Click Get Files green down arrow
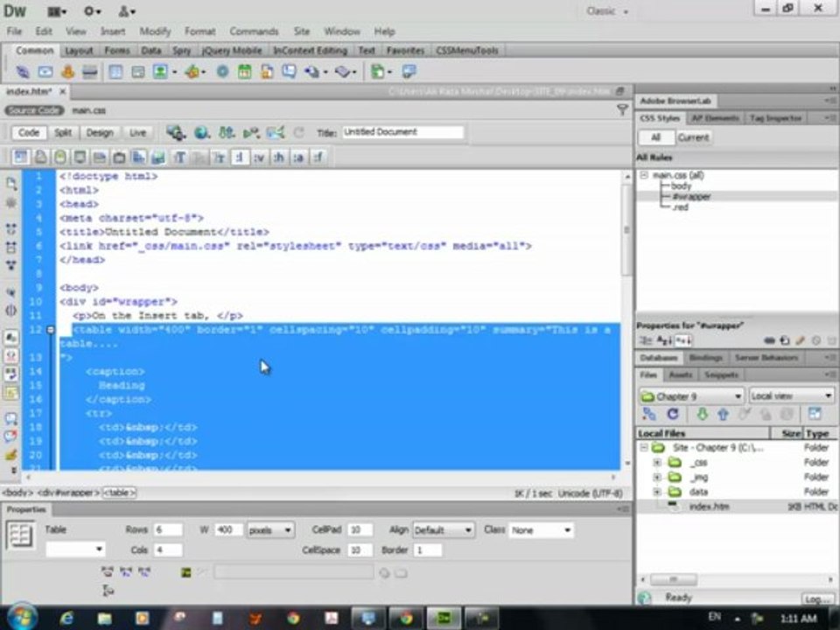840x630 pixels. (x=702, y=414)
